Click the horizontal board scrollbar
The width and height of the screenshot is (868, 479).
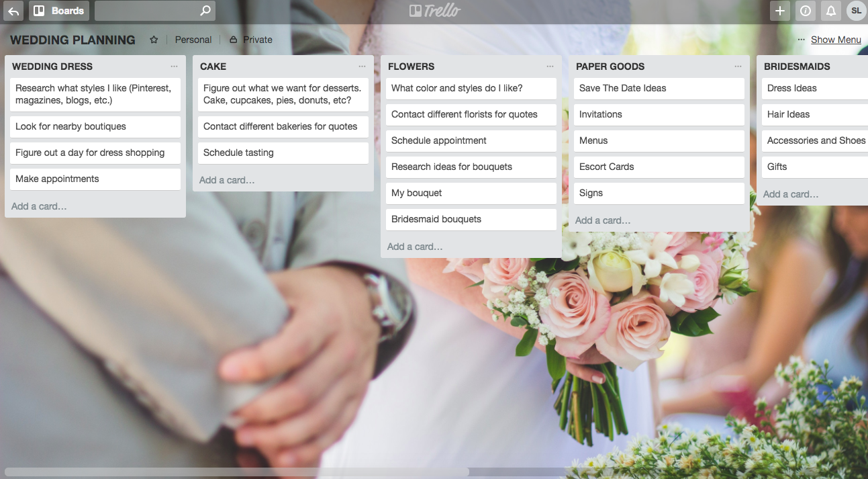click(237, 472)
